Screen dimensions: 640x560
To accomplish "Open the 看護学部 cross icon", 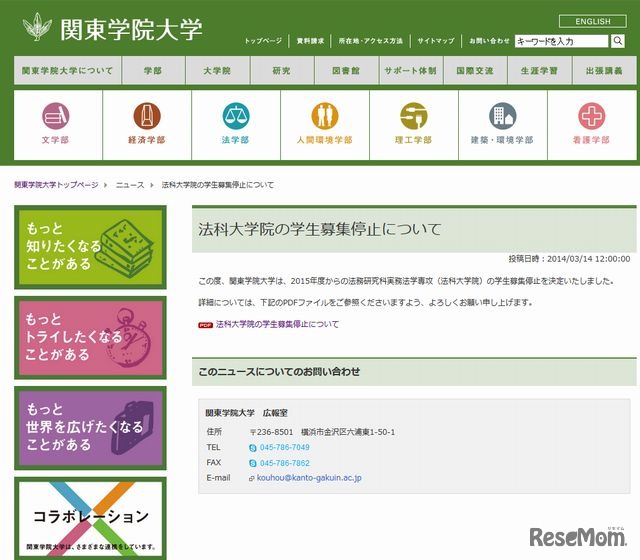I will pos(591,116).
